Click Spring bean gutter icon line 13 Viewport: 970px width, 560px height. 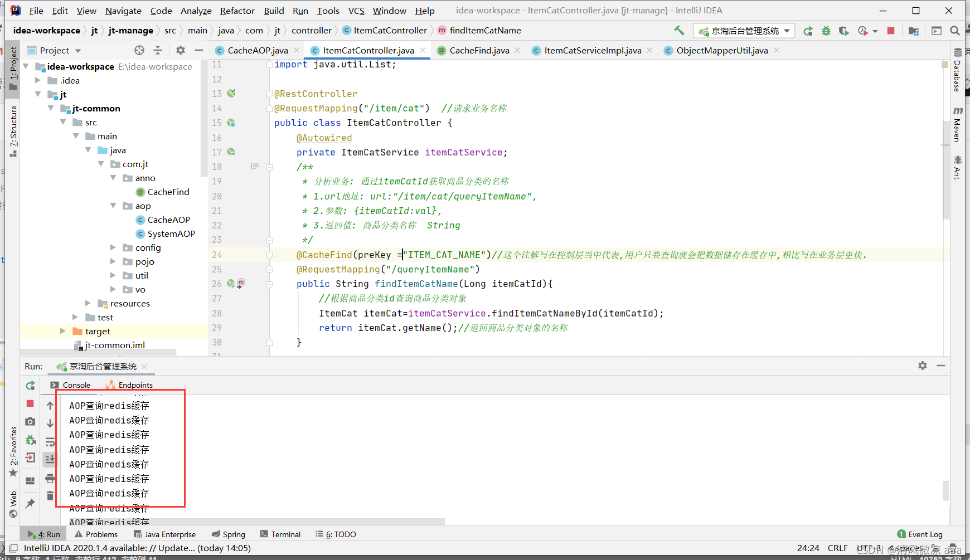pyautogui.click(x=231, y=93)
